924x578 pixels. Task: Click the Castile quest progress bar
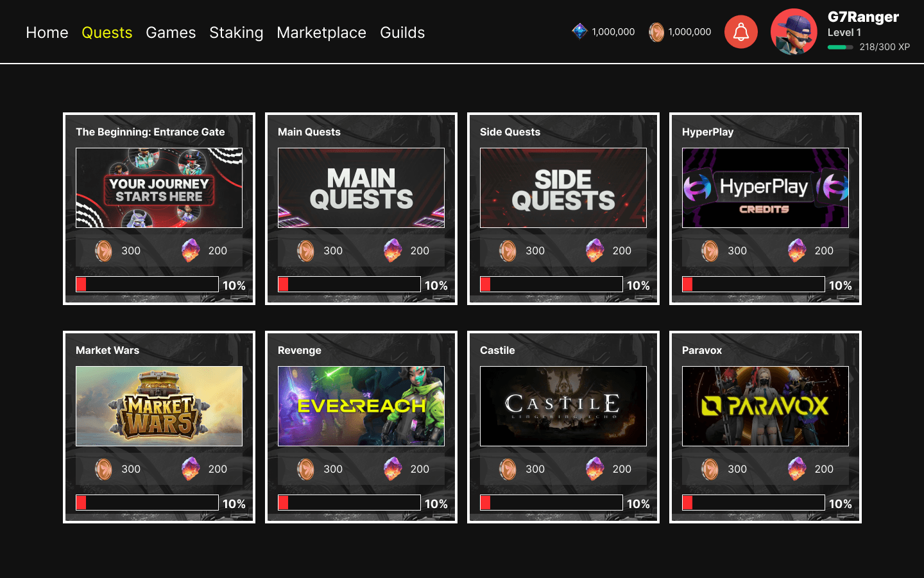(x=551, y=503)
